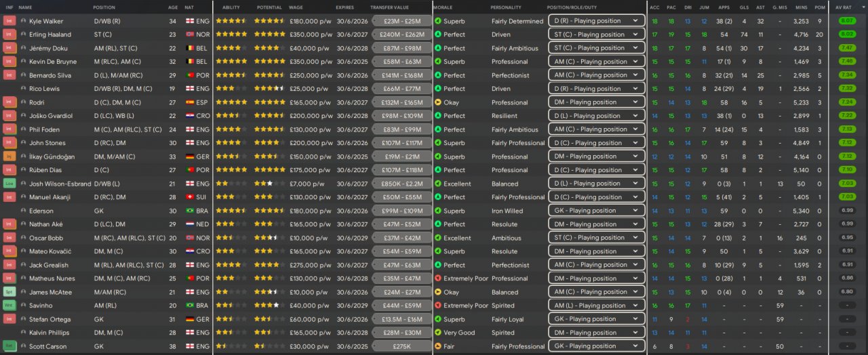This screenshot has height=355, width=868.
Task: Open Joško Gvardiol's D (L) position dropdown
Action: [x=596, y=116]
